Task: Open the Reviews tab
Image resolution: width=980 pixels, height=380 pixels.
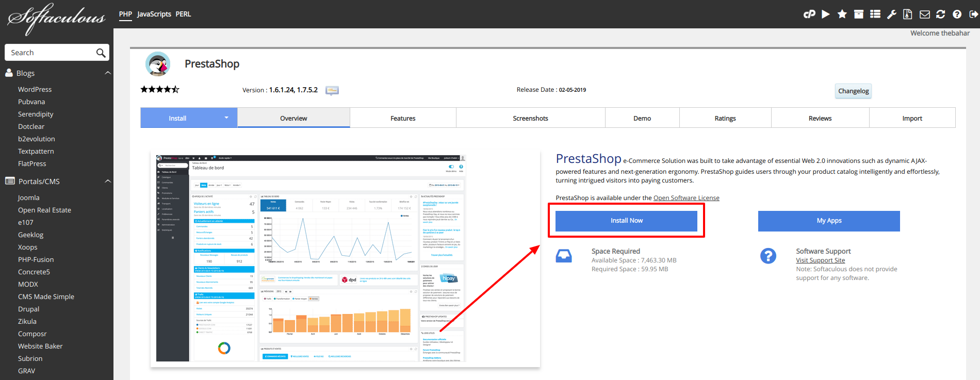Action: [x=820, y=118]
